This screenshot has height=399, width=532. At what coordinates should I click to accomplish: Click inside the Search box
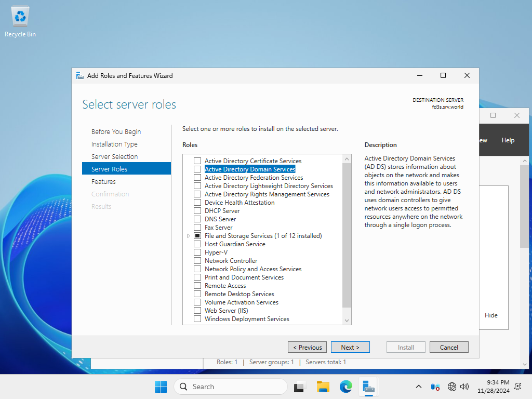point(231,387)
